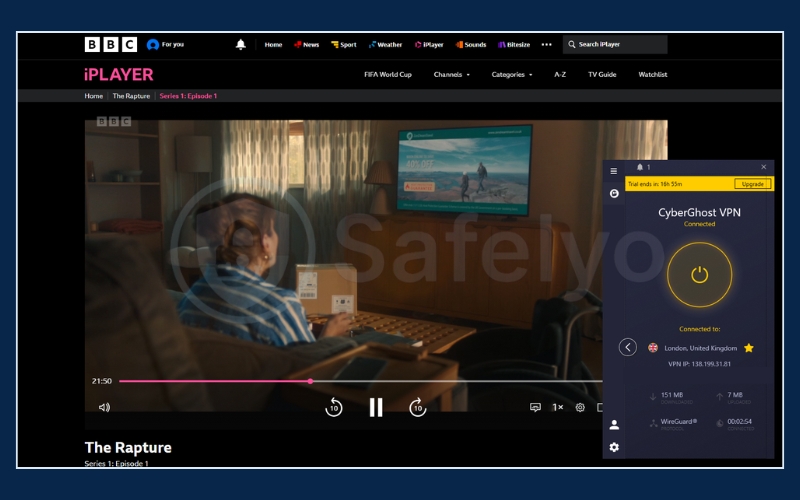Screen dimensions: 800x500
Task: Click 151 MB downloaded stat
Action: coord(672,396)
